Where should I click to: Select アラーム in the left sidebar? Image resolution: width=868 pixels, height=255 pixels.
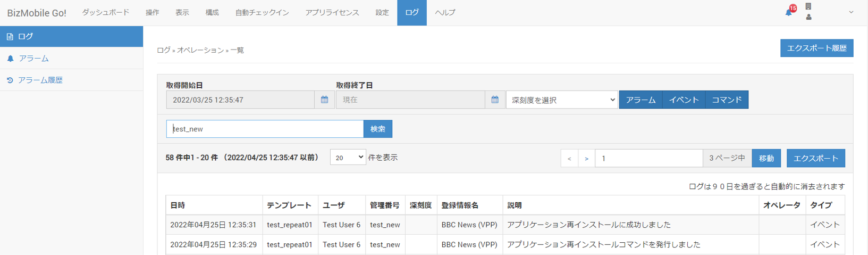[33, 58]
